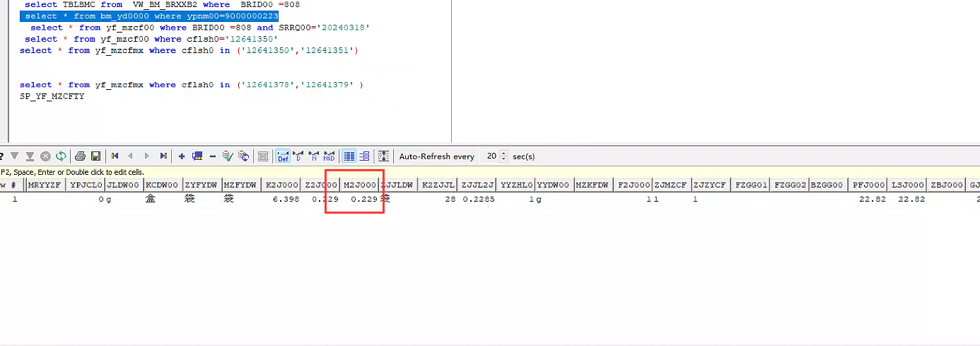Toggle the N display mode
Screen dimensions: 980x346
point(313,156)
